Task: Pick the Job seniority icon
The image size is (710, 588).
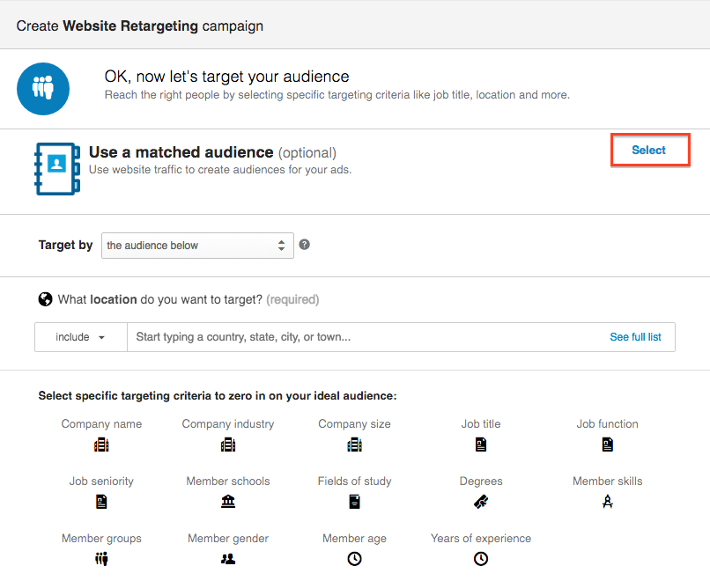Action: 101,502
